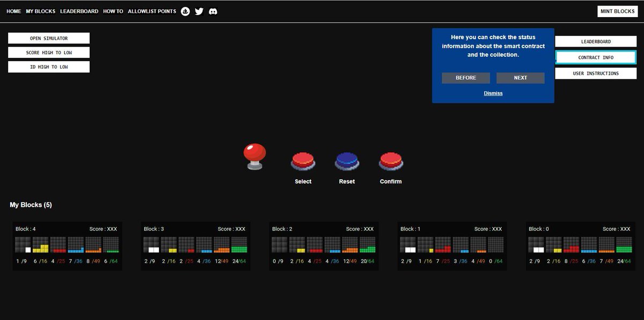This screenshot has width=644, height=320.
Task: Click Block 1's white grid tile
Action: [x=408, y=245]
